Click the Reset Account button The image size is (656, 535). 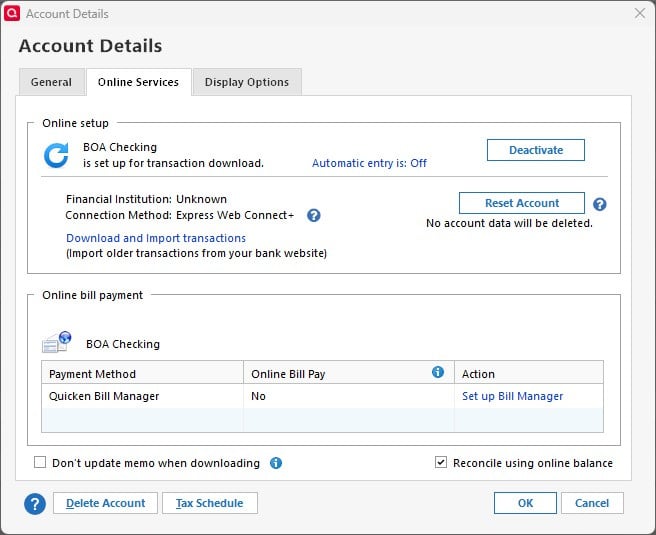[521, 203]
